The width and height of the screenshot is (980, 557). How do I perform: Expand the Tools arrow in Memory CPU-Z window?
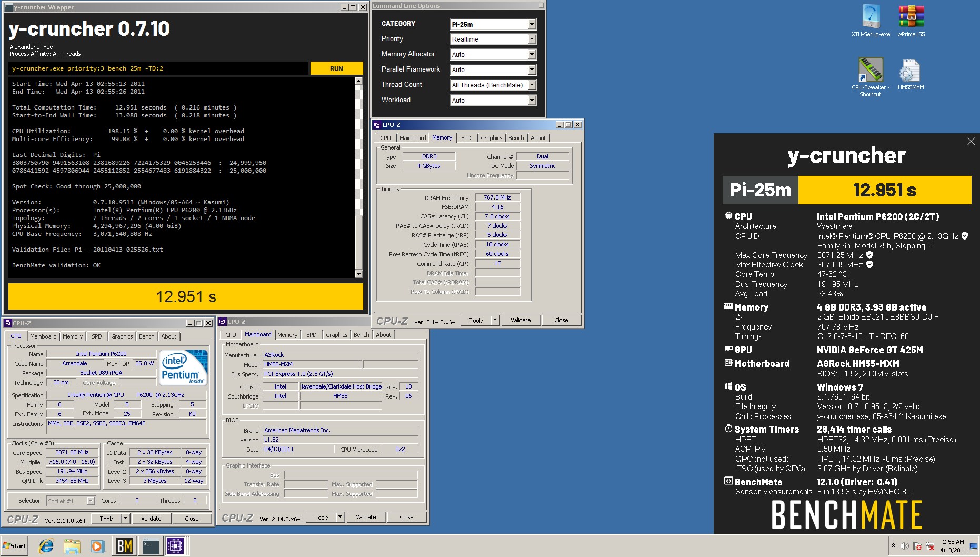pos(495,320)
